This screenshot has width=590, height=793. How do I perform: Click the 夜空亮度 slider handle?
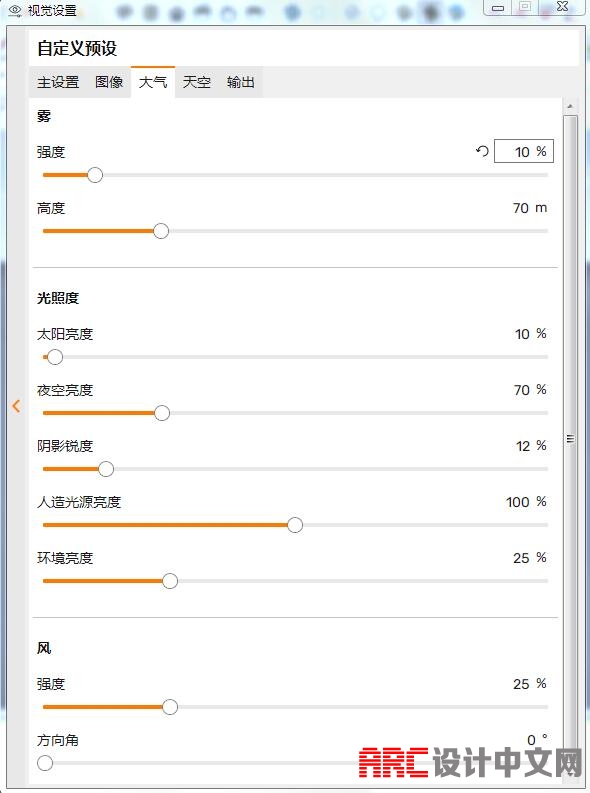(x=162, y=413)
